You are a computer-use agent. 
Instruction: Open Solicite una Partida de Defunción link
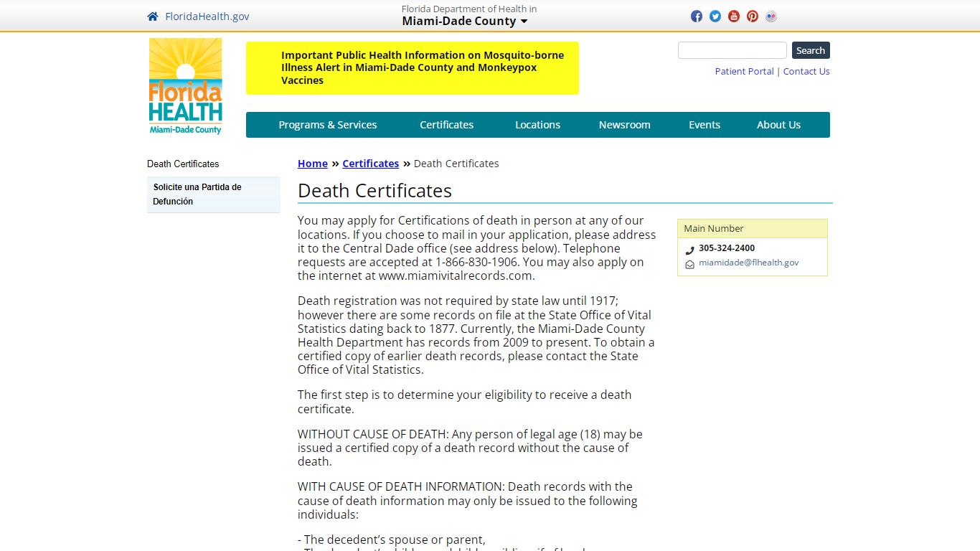(214, 194)
